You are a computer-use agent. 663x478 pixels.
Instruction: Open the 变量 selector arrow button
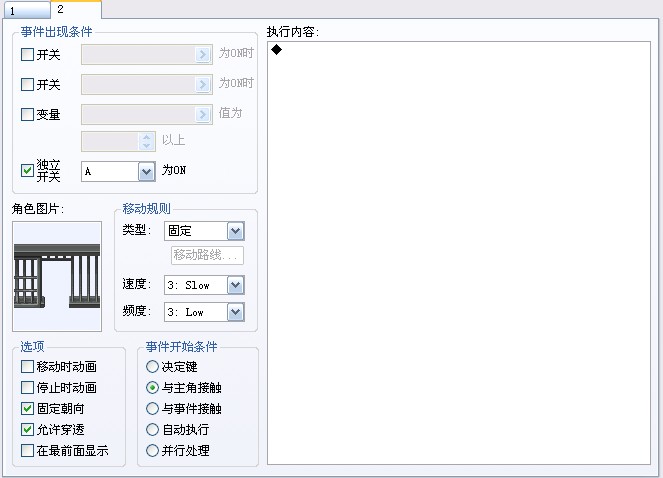[203, 114]
